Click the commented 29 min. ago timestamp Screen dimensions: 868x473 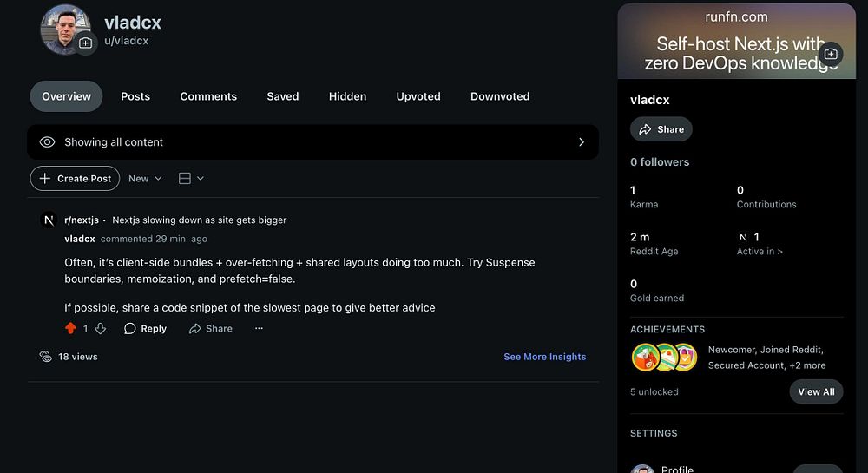coord(154,239)
